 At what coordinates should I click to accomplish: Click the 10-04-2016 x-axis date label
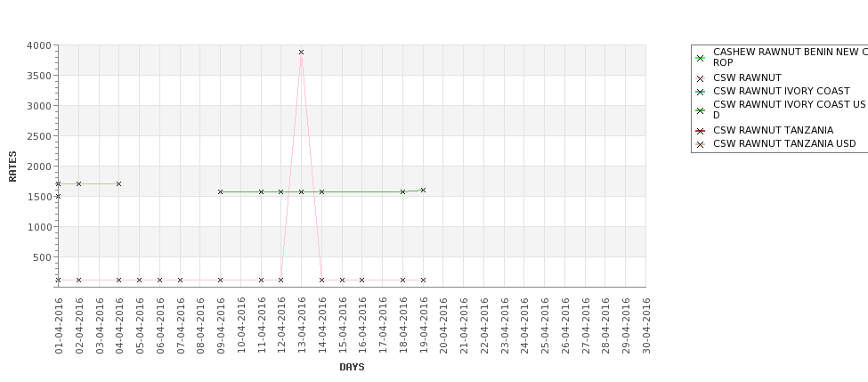(x=241, y=326)
